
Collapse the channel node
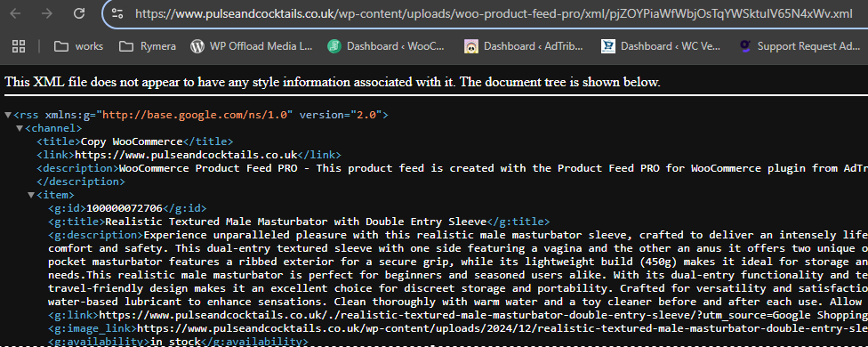[20, 128]
